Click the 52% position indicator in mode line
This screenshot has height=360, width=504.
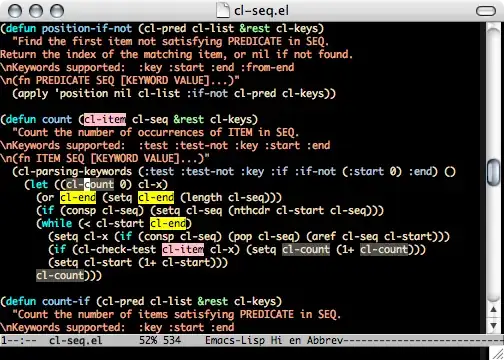point(148,341)
